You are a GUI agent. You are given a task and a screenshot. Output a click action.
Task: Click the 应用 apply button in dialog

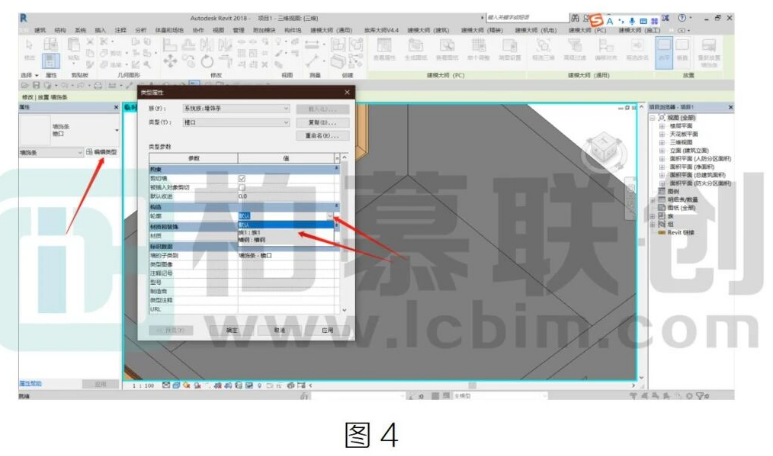(x=327, y=330)
